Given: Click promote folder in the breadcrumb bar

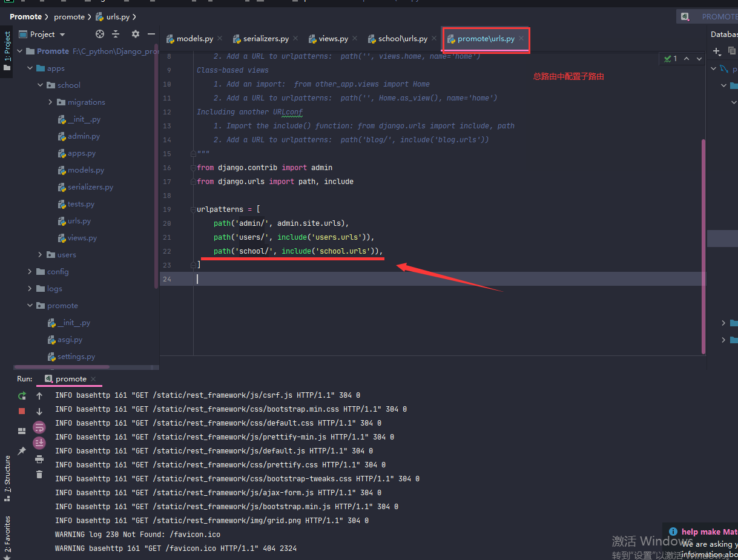Looking at the screenshot, I should pos(69,16).
